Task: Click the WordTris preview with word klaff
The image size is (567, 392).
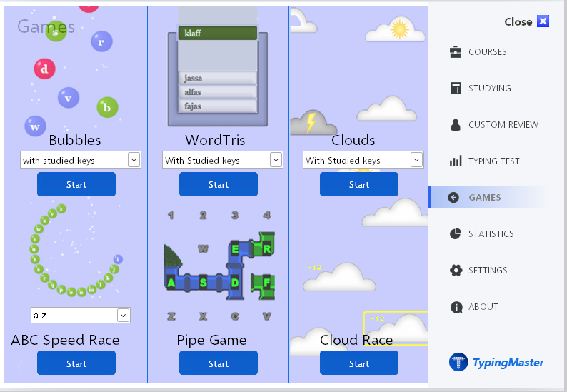Action: click(x=218, y=67)
